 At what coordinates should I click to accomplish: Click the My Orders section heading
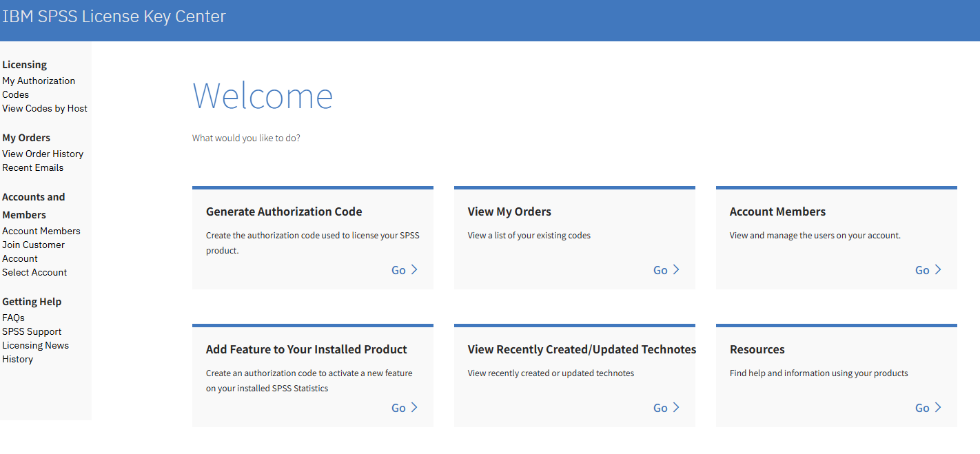tap(26, 138)
